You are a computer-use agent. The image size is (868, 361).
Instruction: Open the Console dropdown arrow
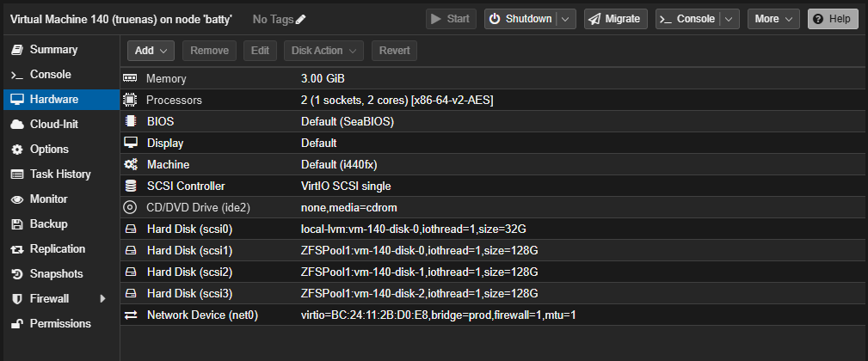[729, 19]
